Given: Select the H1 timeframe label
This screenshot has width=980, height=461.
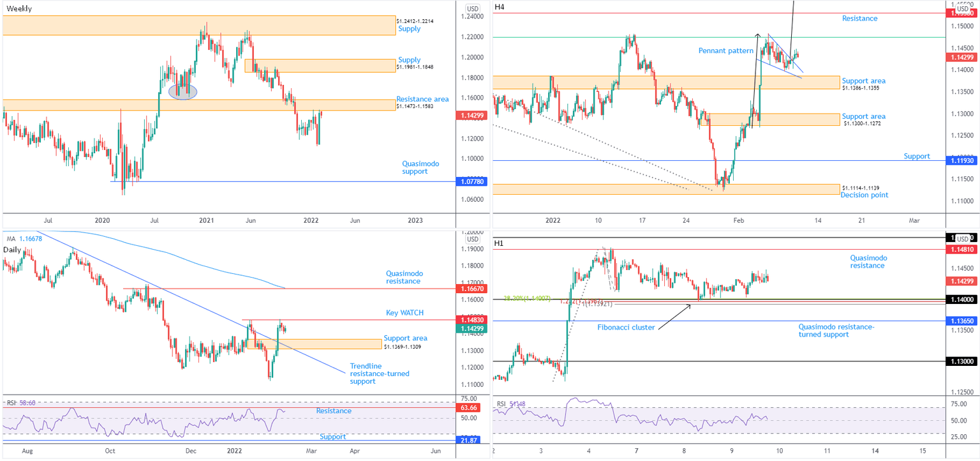Looking at the screenshot, I should (x=499, y=243).
